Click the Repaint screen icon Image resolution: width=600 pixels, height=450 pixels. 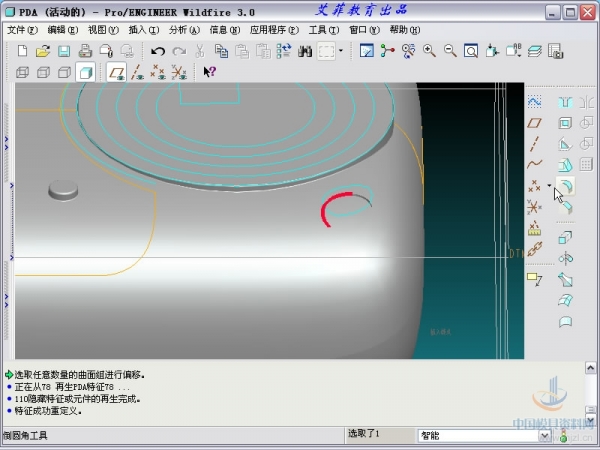point(367,51)
